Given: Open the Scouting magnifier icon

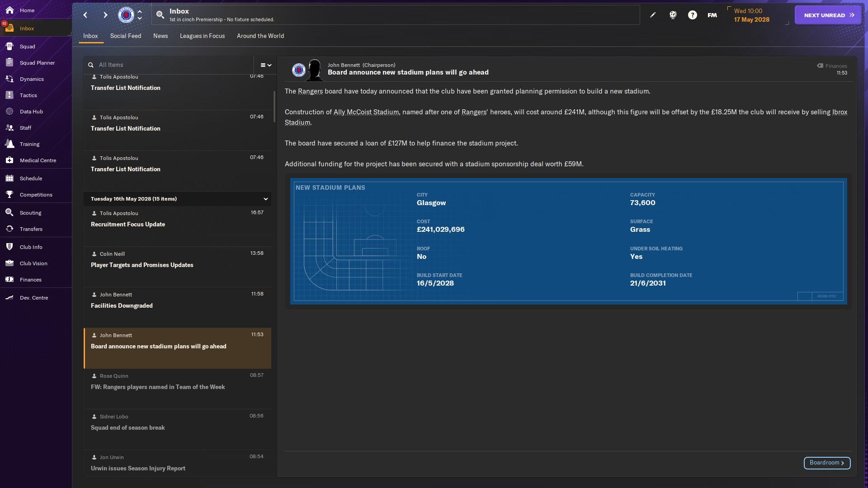Looking at the screenshot, I should pyautogui.click(x=9, y=212).
